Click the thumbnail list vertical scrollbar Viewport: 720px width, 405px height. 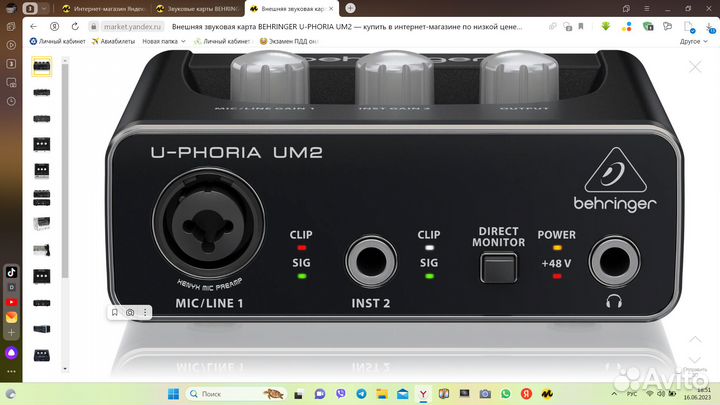point(65,171)
